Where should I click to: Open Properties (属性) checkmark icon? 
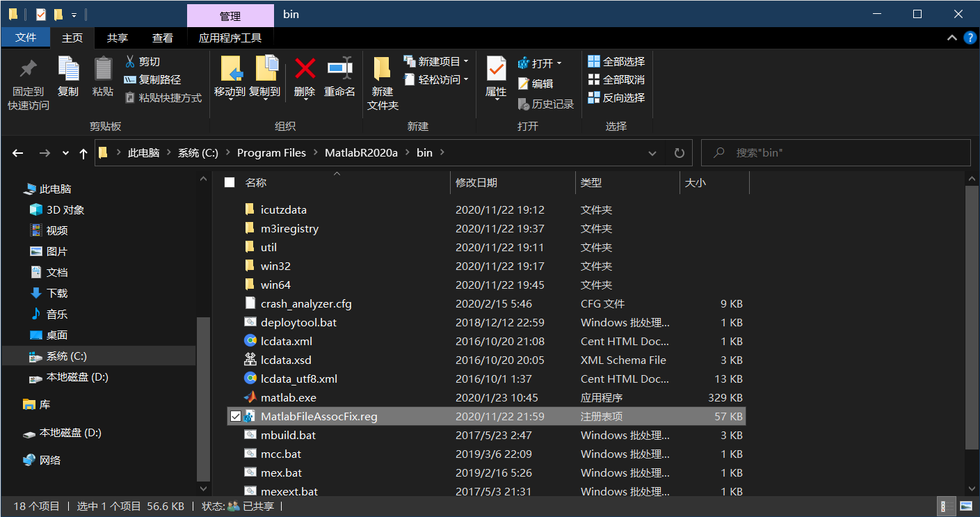tap(496, 69)
